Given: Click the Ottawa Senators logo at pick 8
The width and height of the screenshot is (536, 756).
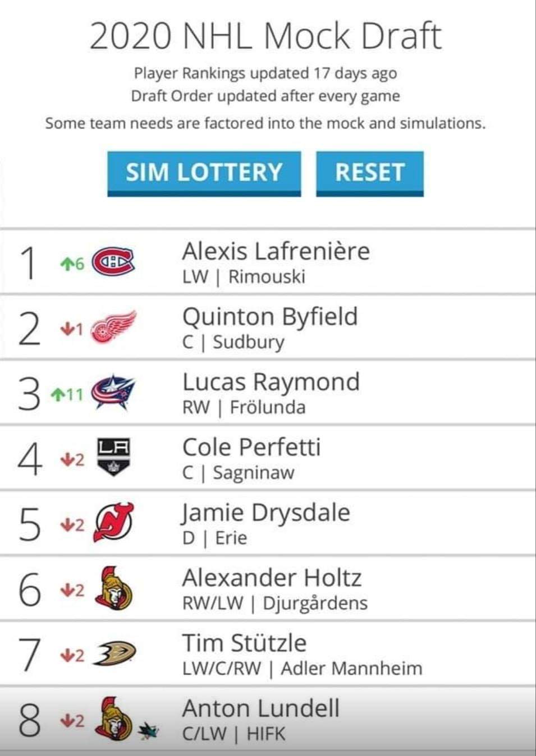Looking at the screenshot, I should point(113,718).
